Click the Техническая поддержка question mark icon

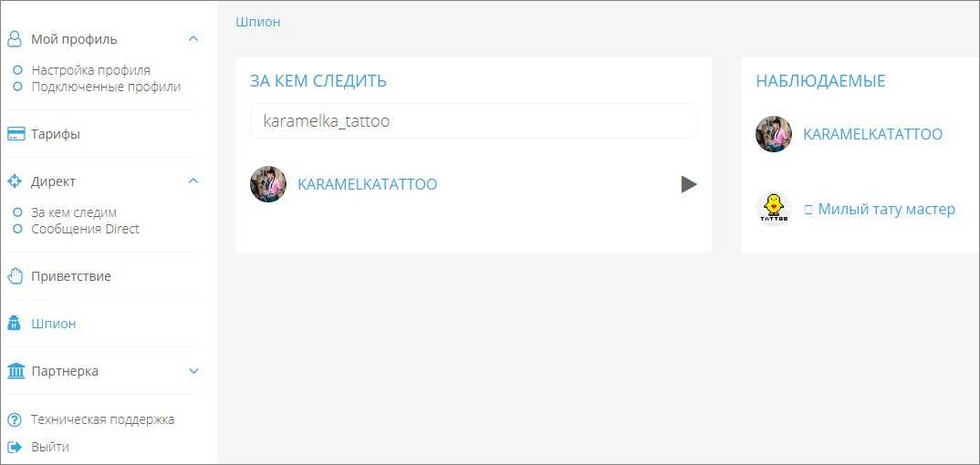(x=15, y=420)
